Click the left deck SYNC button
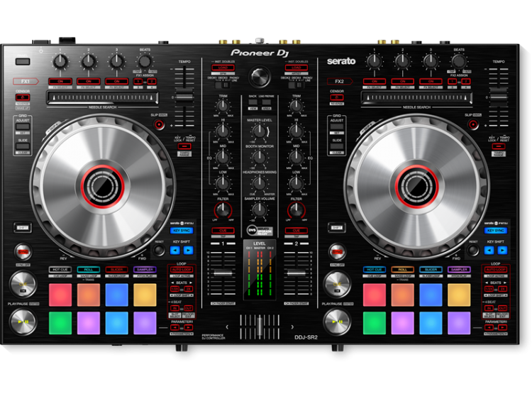 click(23, 251)
